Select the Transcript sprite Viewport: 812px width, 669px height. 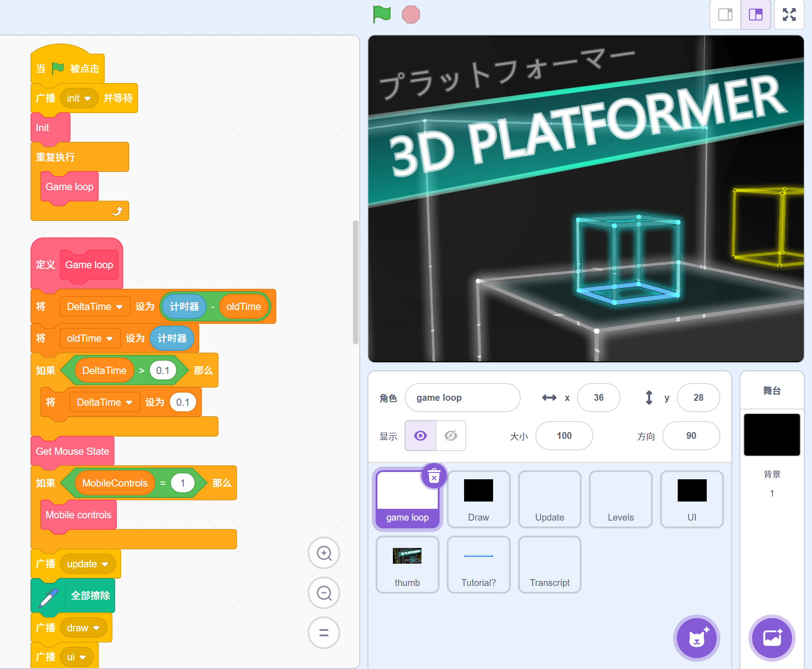click(x=549, y=564)
